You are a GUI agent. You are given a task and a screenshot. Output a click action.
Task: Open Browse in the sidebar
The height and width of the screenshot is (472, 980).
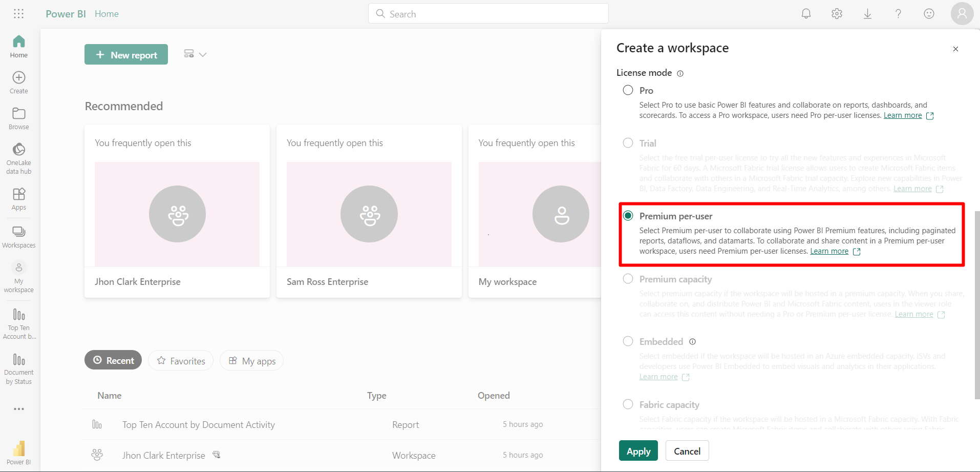pos(19,118)
